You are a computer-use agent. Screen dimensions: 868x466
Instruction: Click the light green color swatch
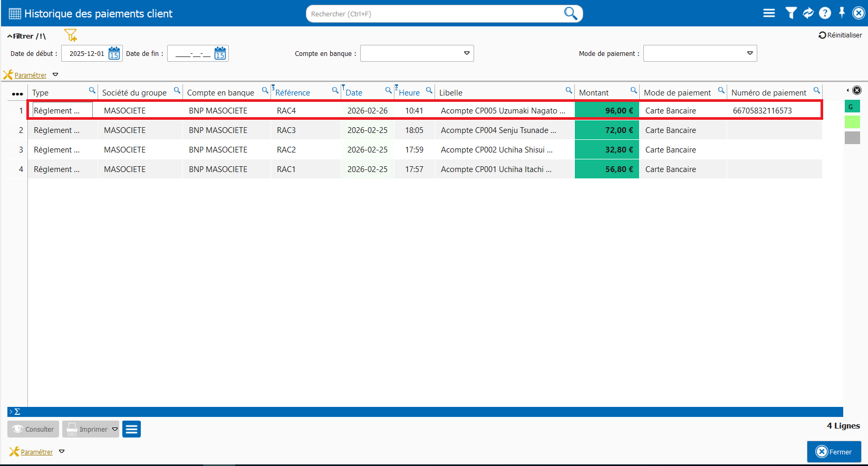(852, 122)
